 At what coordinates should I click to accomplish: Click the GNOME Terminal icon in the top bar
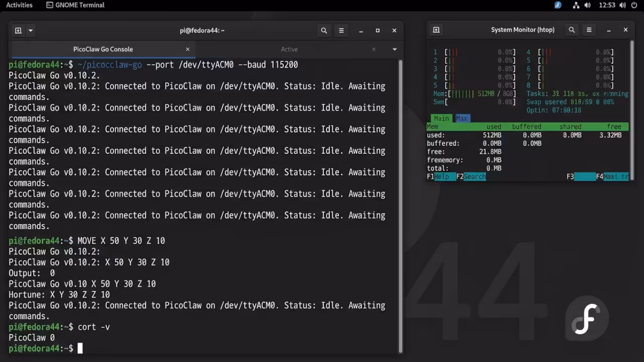click(49, 5)
